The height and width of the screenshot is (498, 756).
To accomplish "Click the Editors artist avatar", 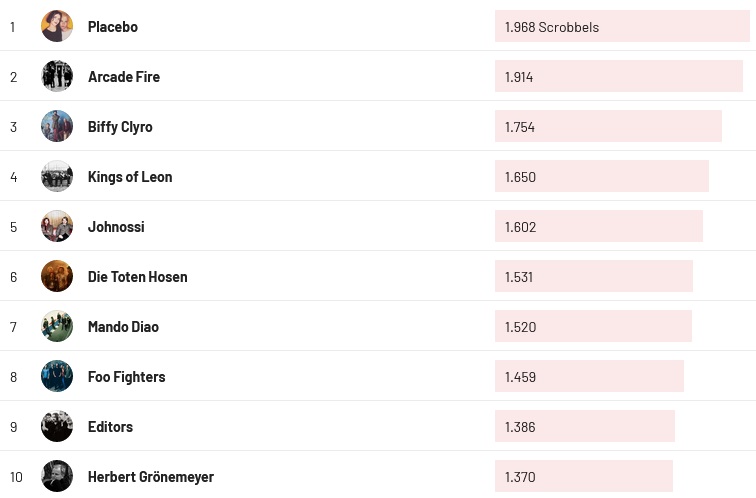I will coord(57,426).
